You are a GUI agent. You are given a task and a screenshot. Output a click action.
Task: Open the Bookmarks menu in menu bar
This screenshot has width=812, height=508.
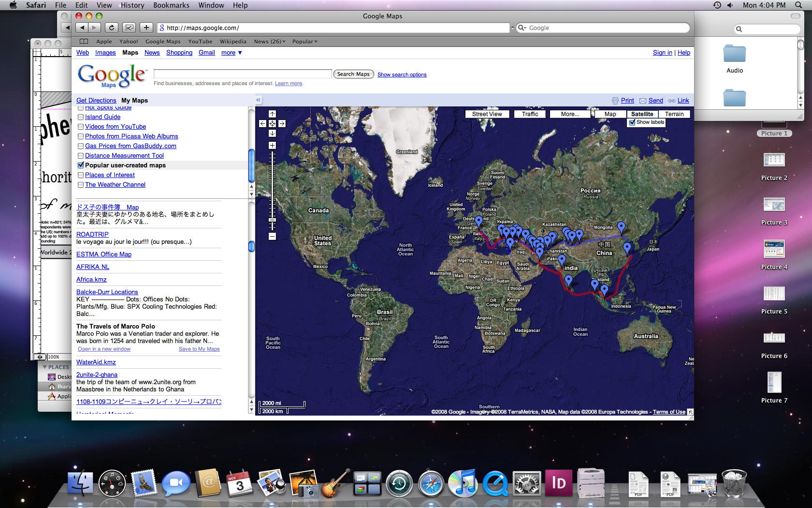(171, 5)
